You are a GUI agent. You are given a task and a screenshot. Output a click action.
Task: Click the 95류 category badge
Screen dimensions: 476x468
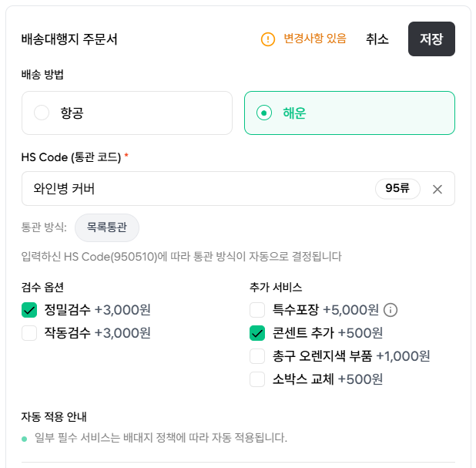[397, 189]
